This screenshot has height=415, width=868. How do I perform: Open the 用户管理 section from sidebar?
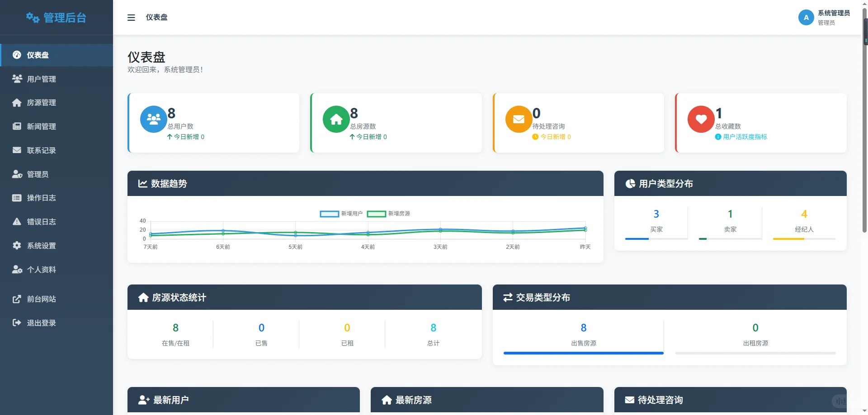pyautogui.click(x=41, y=79)
